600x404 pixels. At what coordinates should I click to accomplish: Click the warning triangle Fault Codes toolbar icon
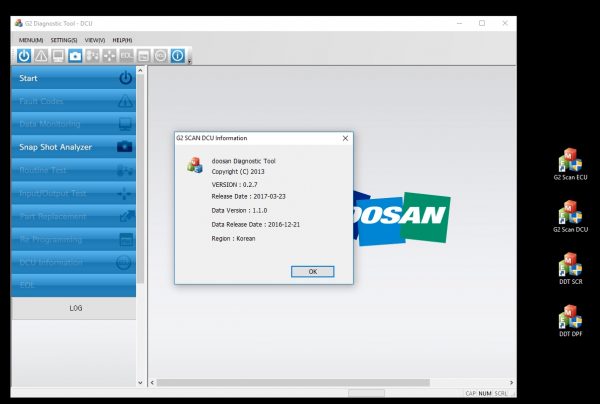(41, 56)
